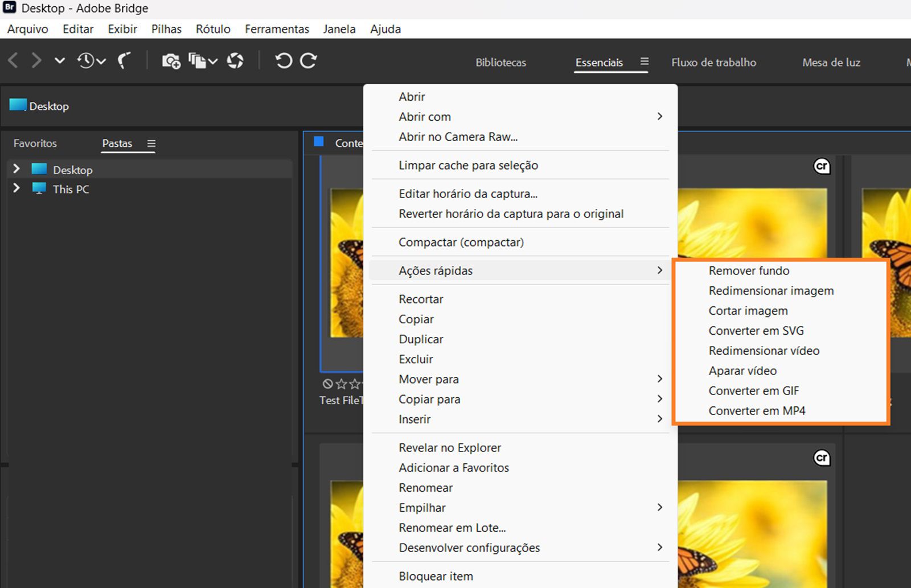Choose Duplicar from context menu
Screen dimensions: 911x588
[x=521, y=339]
